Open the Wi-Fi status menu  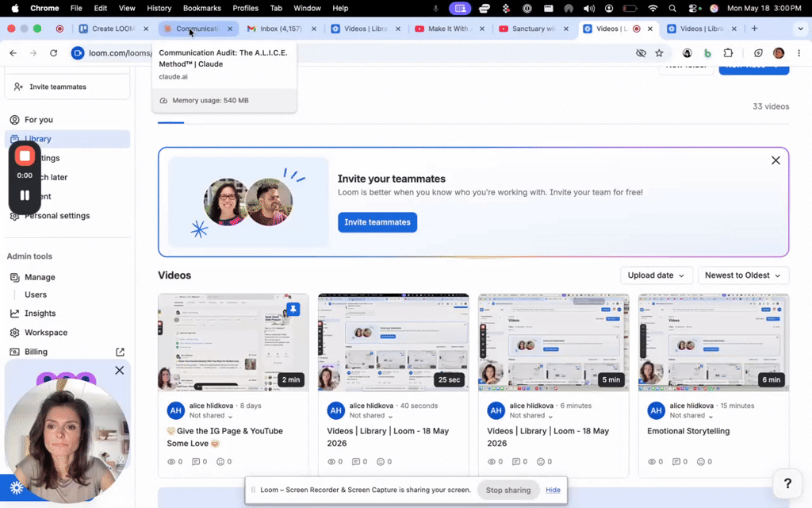click(x=653, y=8)
